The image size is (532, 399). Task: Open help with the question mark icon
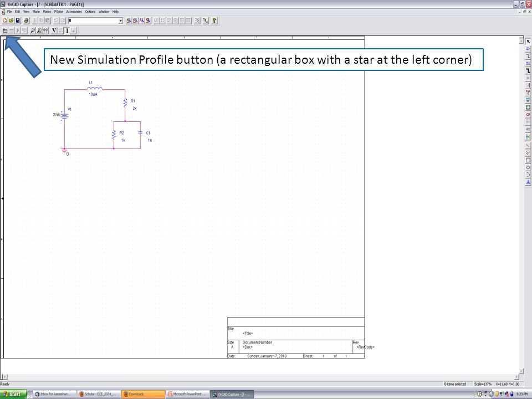[214, 21]
